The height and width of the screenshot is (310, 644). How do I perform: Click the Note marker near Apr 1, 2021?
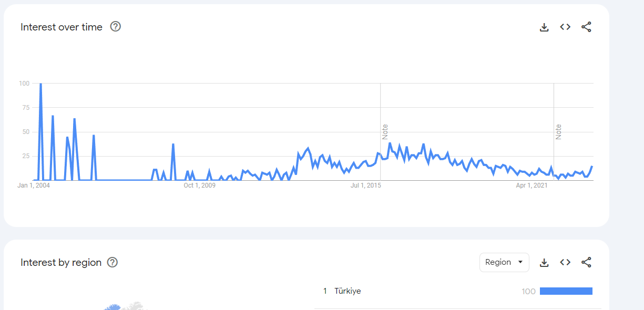point(558,132)
